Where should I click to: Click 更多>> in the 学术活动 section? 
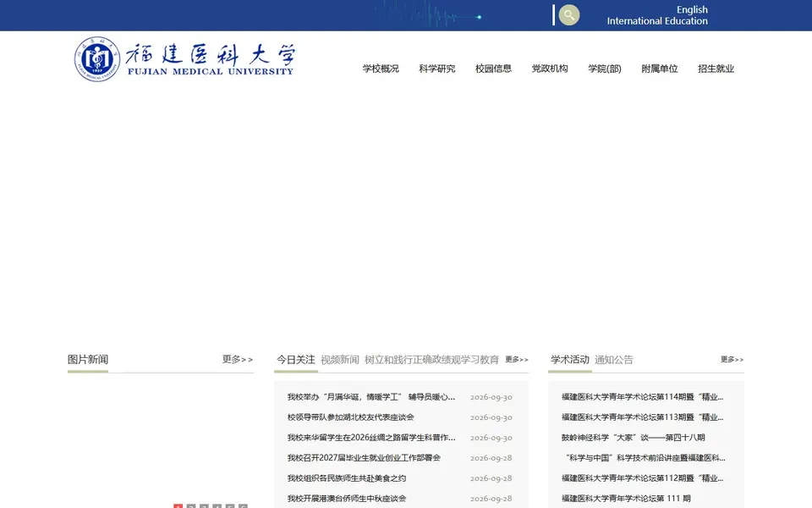click(732, 359)
